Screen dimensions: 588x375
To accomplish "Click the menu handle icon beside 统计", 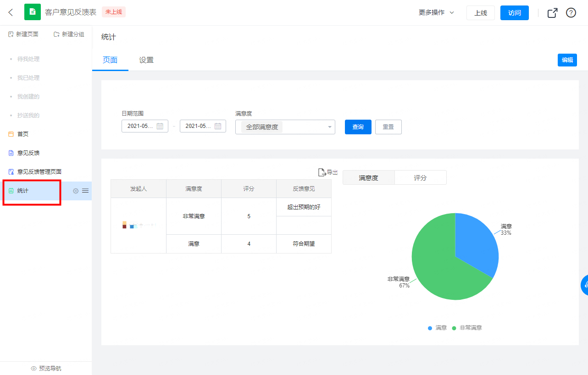I will coord(85,191).
